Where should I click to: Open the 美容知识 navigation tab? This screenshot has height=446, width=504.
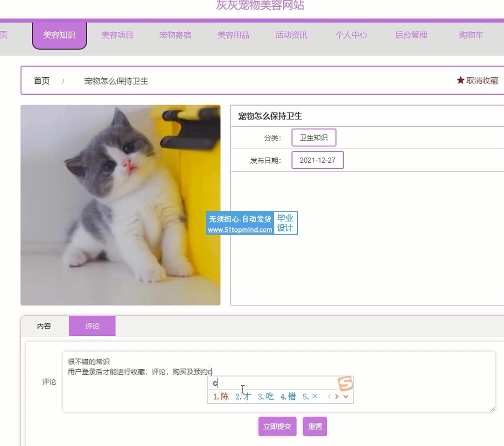[x=59, y=35]
